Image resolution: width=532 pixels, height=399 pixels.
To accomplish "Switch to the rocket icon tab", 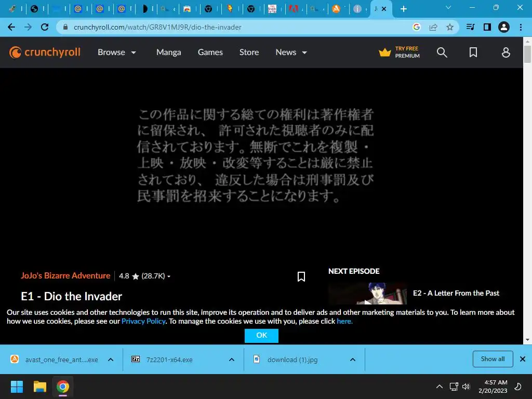I will [x=12, y=9].
